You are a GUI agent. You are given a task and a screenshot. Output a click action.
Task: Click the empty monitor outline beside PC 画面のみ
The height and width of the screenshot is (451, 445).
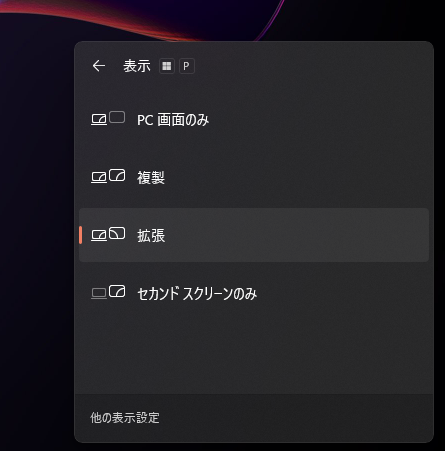pyautogui.click(x=117, y=117)
